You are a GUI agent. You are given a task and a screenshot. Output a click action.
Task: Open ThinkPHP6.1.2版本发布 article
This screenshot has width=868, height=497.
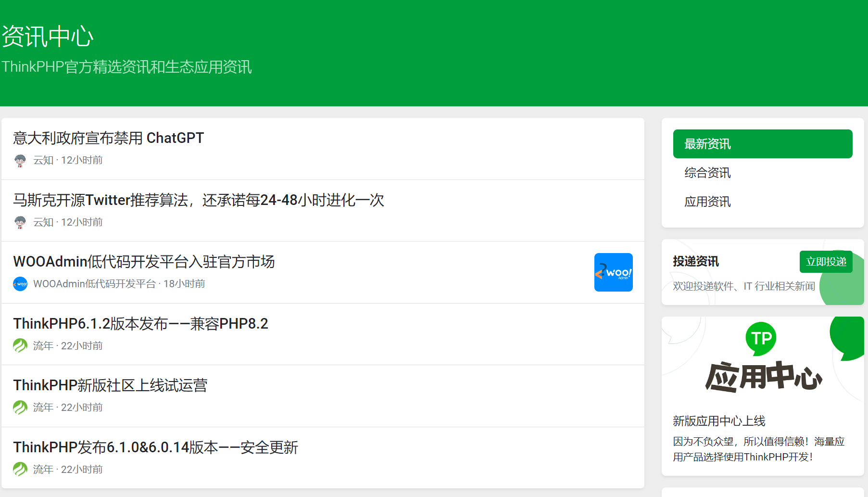140,324
